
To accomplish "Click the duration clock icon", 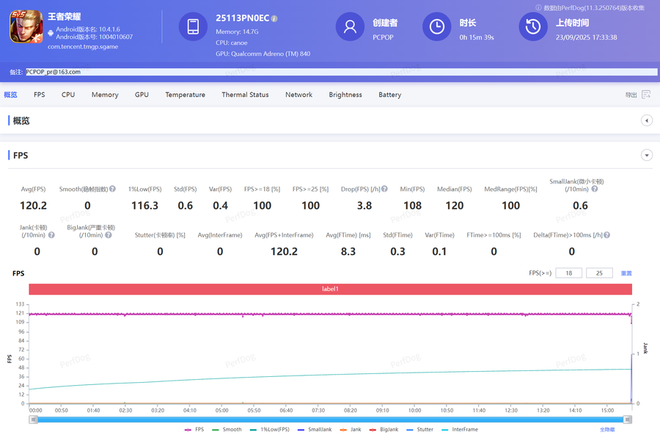I will pyautogui.click(x=435, y=27).
